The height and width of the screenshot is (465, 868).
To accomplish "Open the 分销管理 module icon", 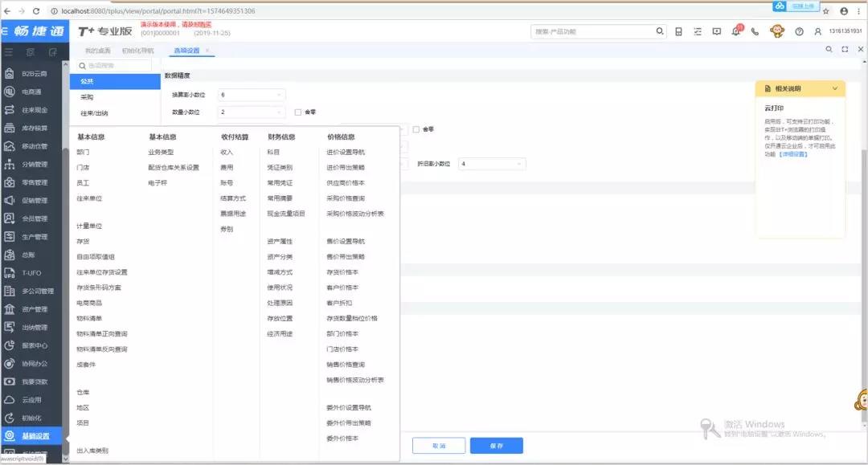I will [x=10, y=164].
